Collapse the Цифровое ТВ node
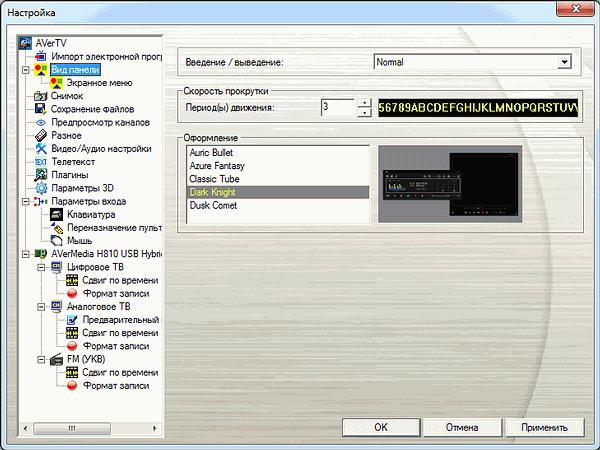Viewport: 600px width, 450px height. (x=41, y=267)
